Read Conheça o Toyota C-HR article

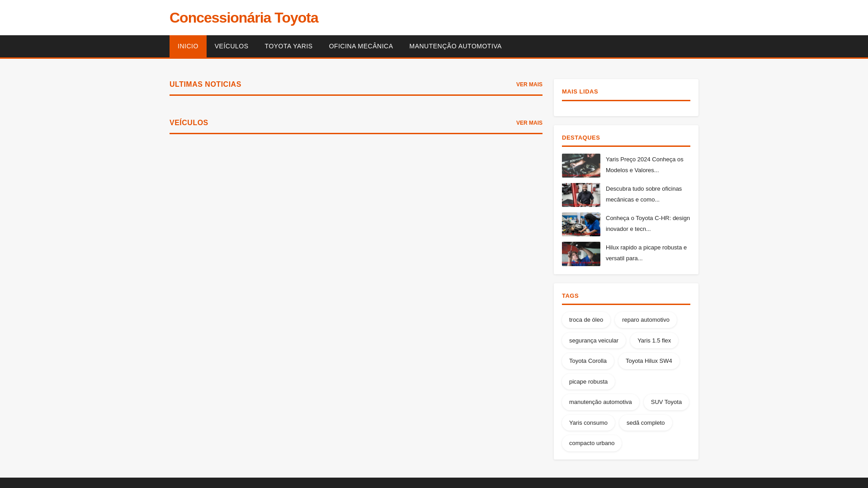(648, 224)
